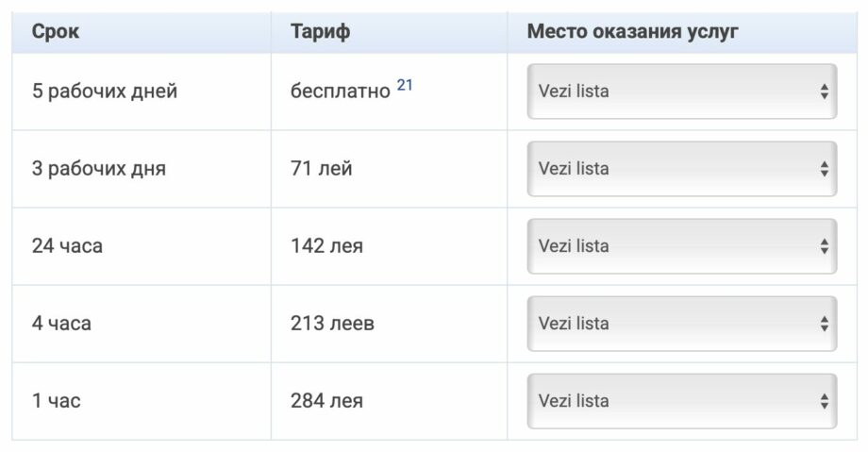Click the arrows icon in the 24 часа row
868x452 pixels.
pyautogui.click(x=824, y=246)
